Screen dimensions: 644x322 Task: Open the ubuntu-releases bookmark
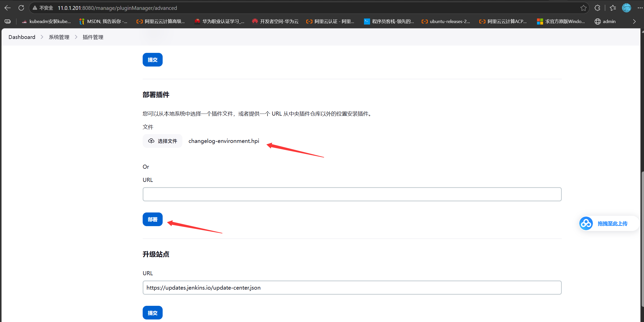446,22
